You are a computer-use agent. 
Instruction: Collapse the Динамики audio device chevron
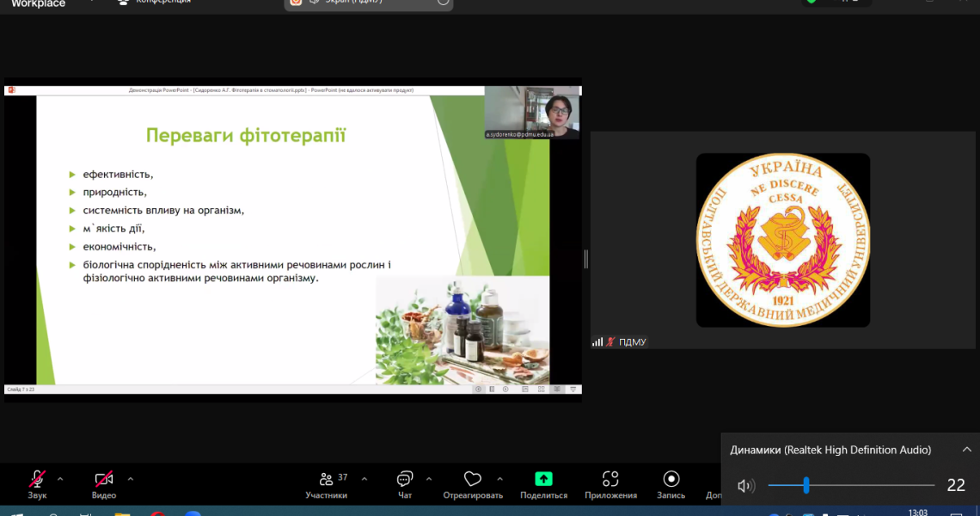966,450
